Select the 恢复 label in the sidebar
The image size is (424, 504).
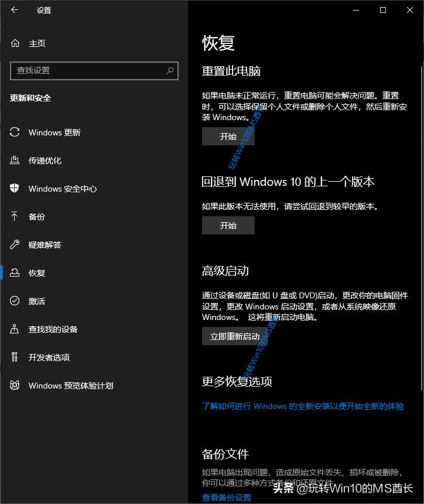point(37,273)
